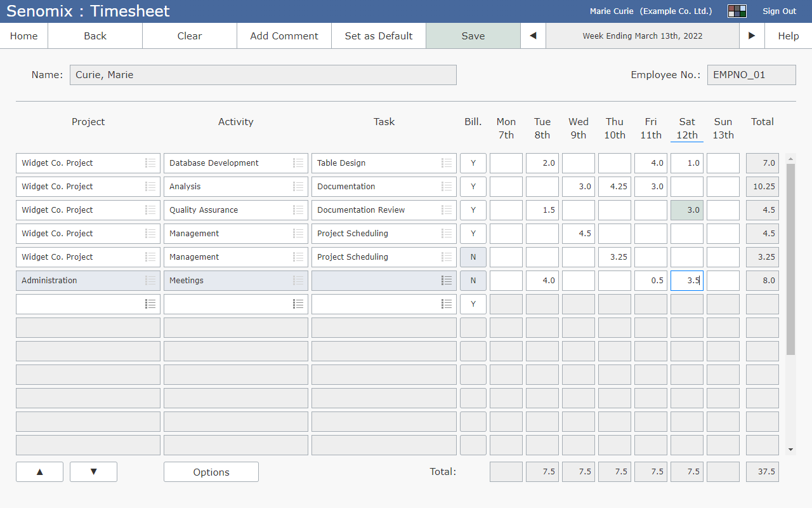Go to the Home page
The image size is (812, 508).
(x=23, y=36)
